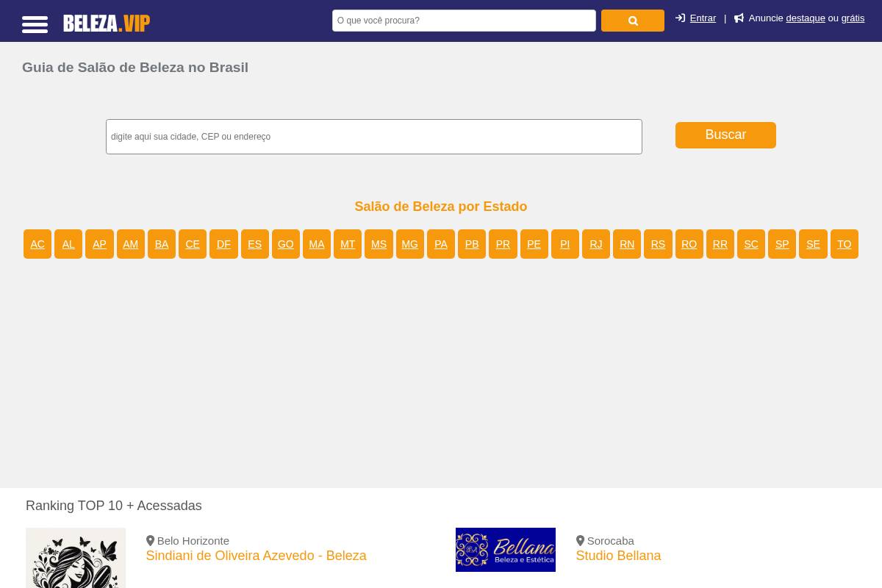This screenshot has height=588, width=882.
Task: Select the RJ state button
Action: (x=596, y=244)
